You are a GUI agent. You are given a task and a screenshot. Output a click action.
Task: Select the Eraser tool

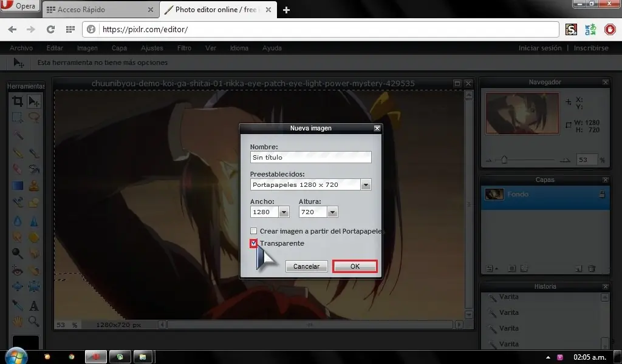[x=18, y=169]
